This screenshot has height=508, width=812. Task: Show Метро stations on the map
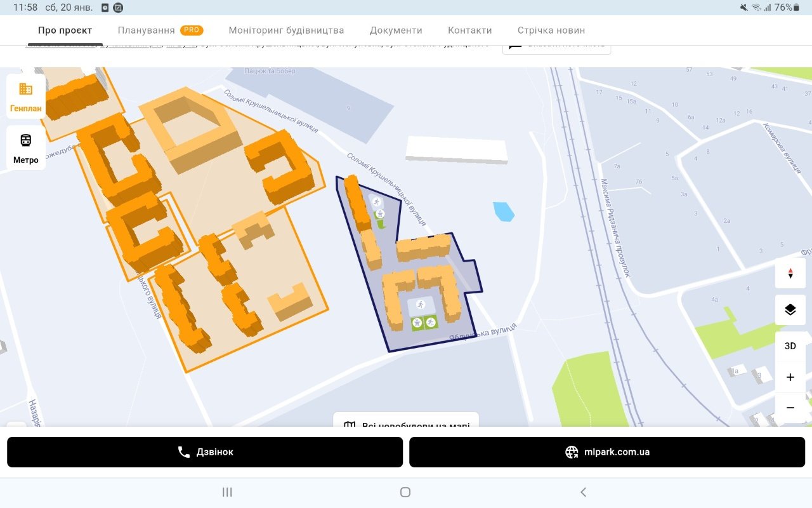click(26, 148)
